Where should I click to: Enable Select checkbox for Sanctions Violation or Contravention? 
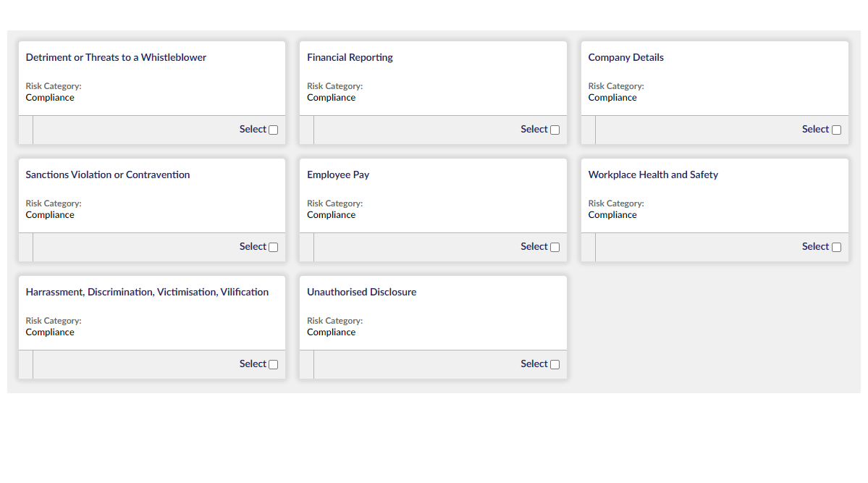click(273, 248)
